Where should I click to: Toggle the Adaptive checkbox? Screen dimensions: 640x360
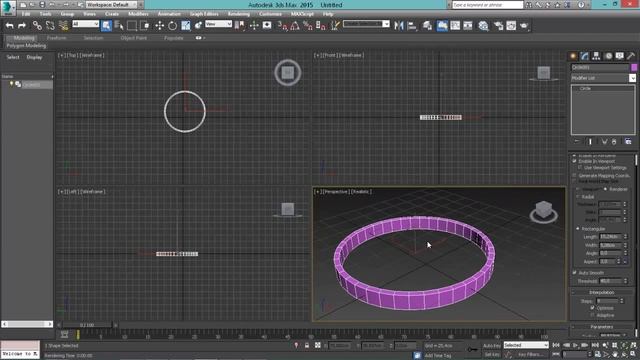pyautogui.click(x=592, y=315)
